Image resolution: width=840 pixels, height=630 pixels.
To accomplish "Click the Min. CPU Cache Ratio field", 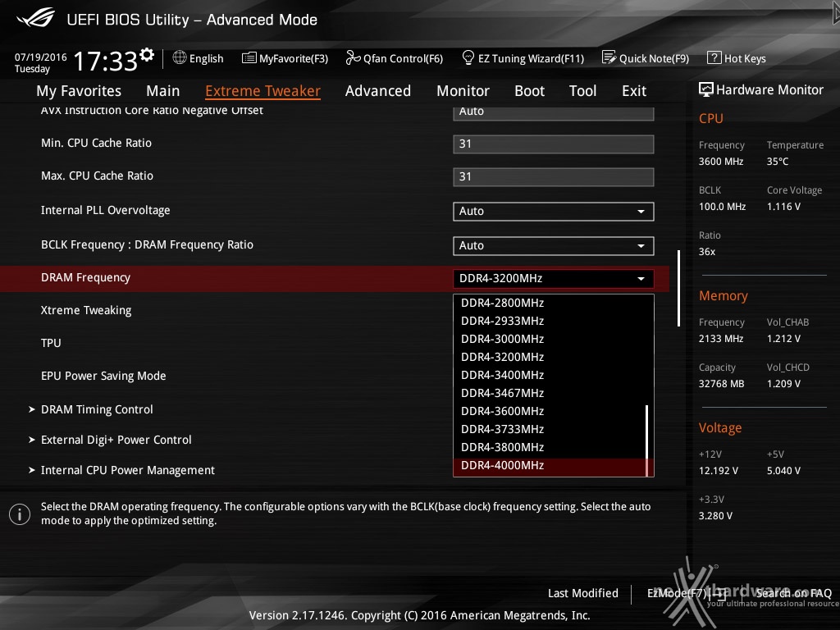I will [554, 144].
